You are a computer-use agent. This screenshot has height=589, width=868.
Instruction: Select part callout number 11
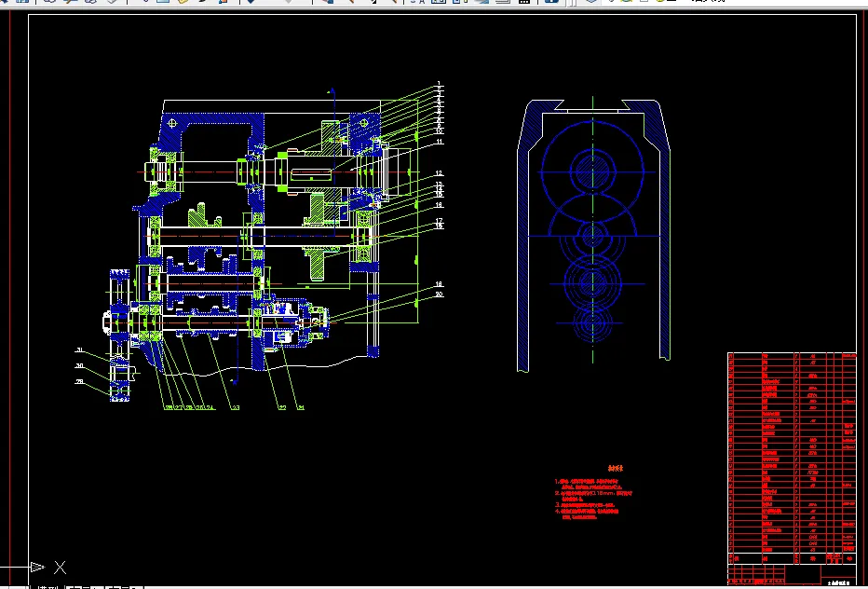[x=440, y=142]
